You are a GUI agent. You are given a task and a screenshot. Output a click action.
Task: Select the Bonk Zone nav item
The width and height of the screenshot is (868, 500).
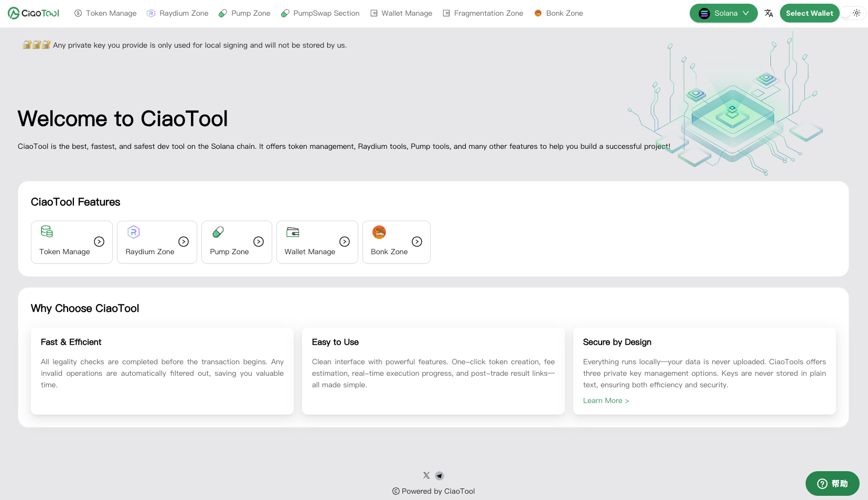pos(559,13)
